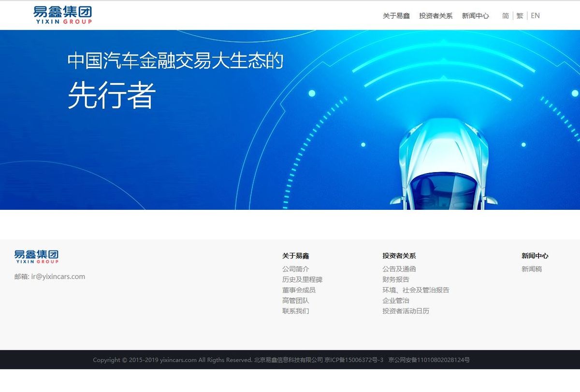Screen dimensions: 580x392
Task: Open footer link 高管团队
Action: point(296,301)
